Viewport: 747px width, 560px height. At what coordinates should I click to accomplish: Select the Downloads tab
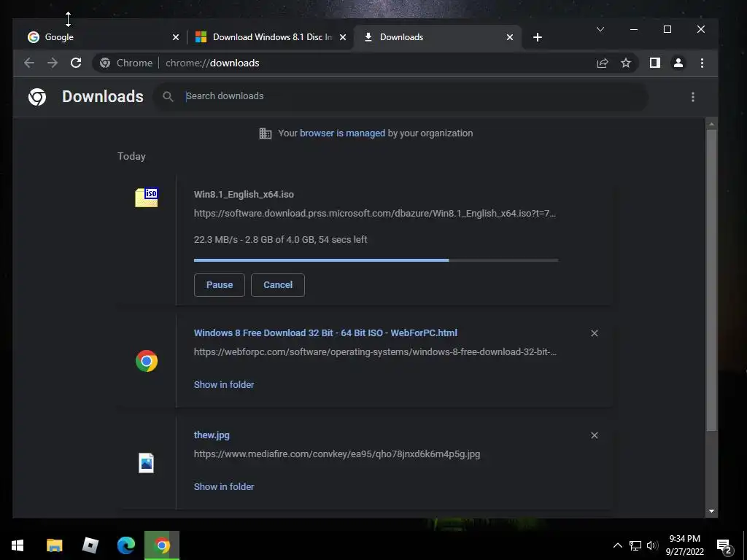click(x=438, y=37)
